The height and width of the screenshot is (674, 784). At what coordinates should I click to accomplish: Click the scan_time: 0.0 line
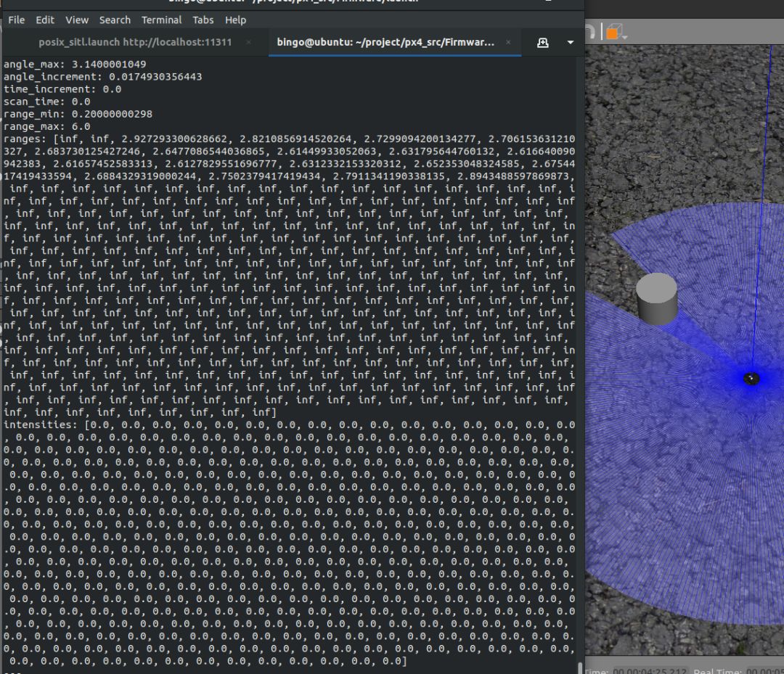(x=46, y=102)
